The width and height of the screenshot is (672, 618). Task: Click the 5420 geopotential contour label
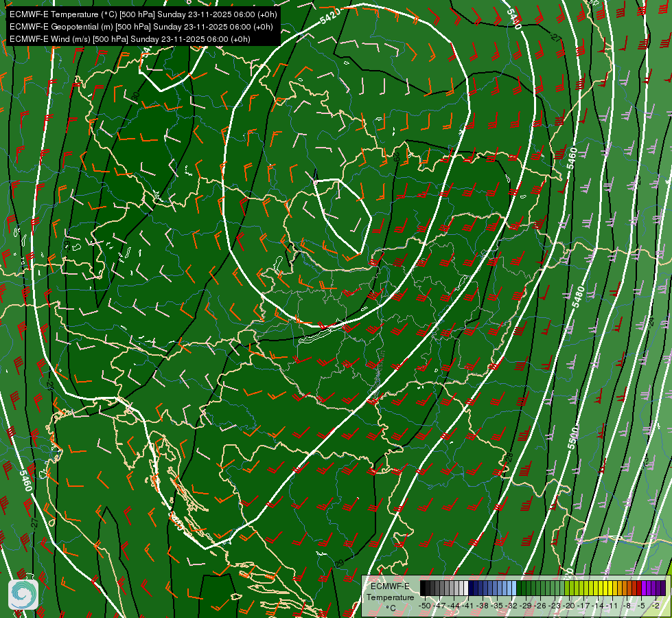tap(330, 16)
